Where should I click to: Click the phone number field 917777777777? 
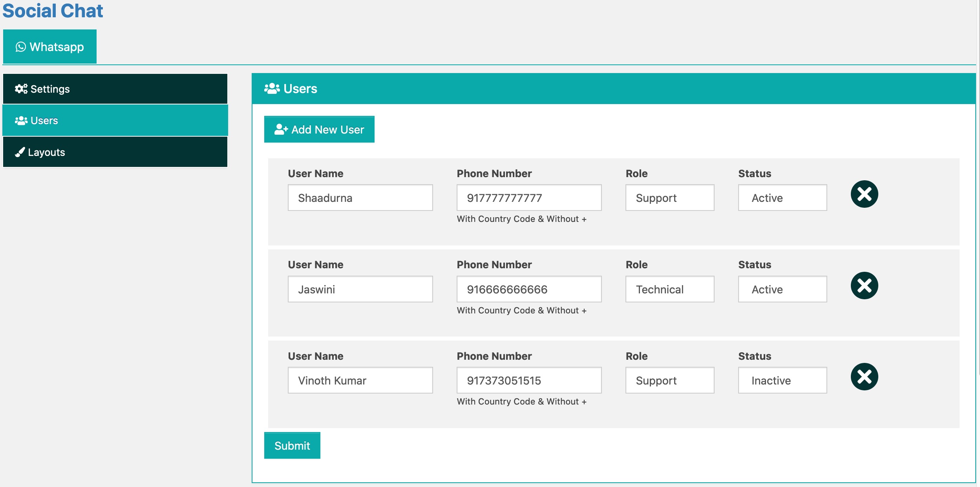tap(529, 198)
